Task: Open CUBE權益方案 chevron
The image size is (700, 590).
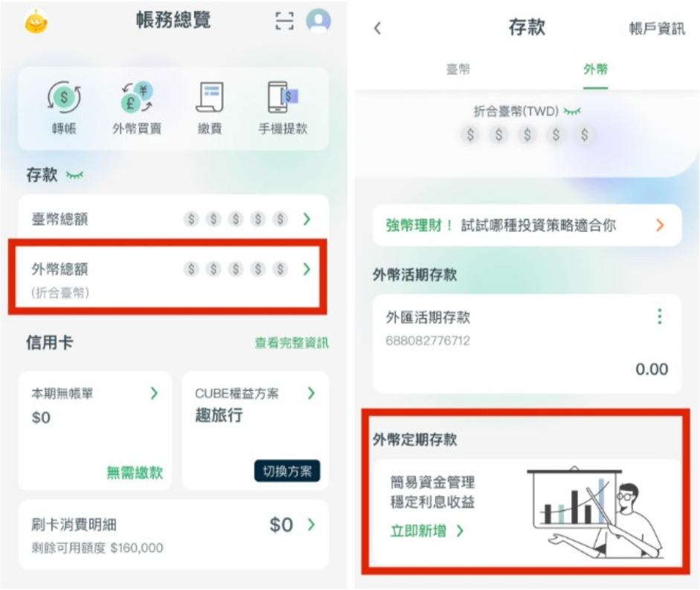Action: click(311, 393)
